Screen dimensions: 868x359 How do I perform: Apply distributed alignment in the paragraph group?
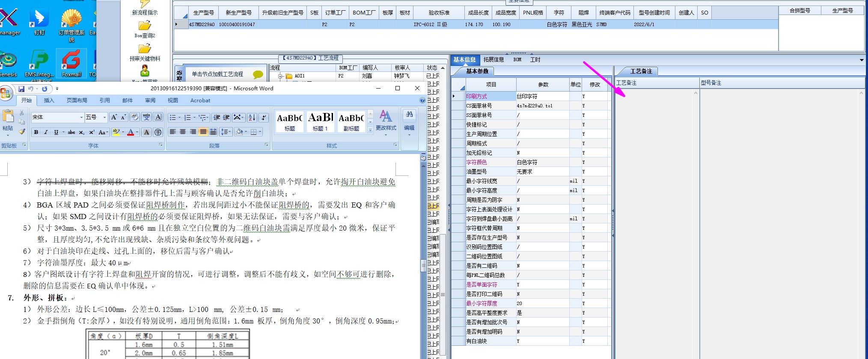tap(213, 132)
